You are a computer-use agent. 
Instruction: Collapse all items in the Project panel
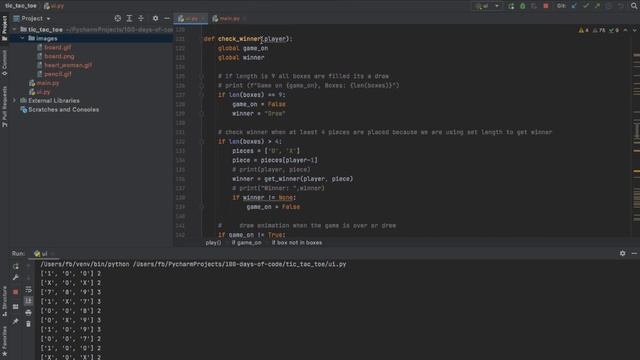(141, 18)
